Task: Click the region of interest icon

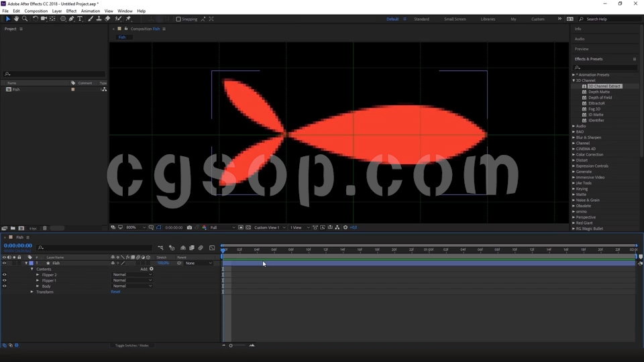Action: pyautogui.click(x=241, y=227)
